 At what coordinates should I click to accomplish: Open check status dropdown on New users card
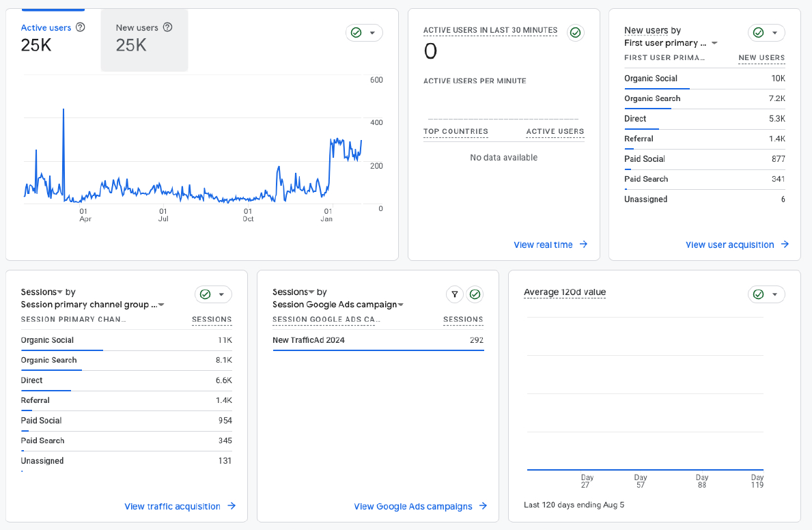[774, 33]
